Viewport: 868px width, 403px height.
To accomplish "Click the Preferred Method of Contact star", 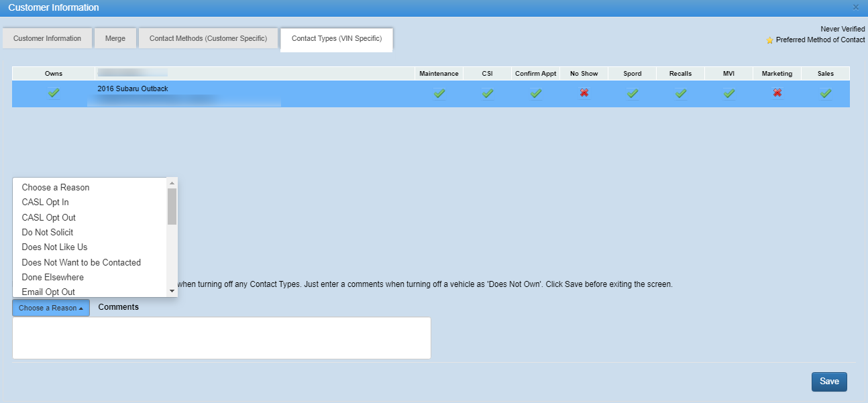I will pyautogui.click(x=770, y=40).
